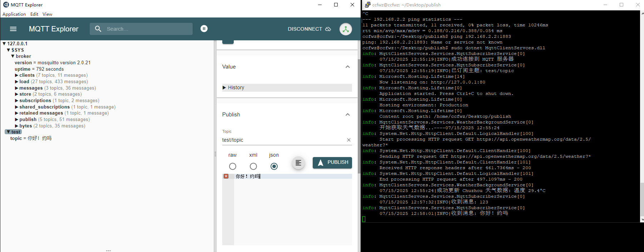The image size is (644, 252).
Task: Select the uptime = 792 seconds row
Action: [x=39, y=69]
